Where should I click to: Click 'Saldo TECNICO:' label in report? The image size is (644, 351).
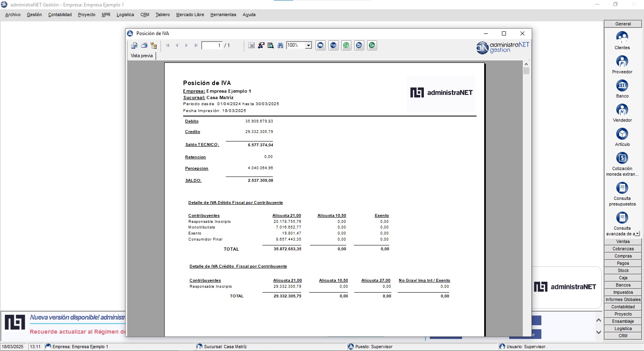(x=202, y=145)
